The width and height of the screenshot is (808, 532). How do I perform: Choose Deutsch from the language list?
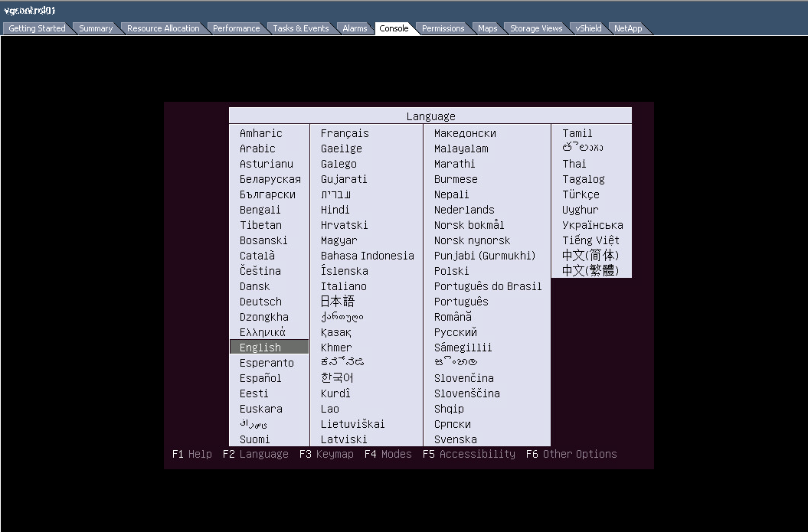(x=260, y=302)
